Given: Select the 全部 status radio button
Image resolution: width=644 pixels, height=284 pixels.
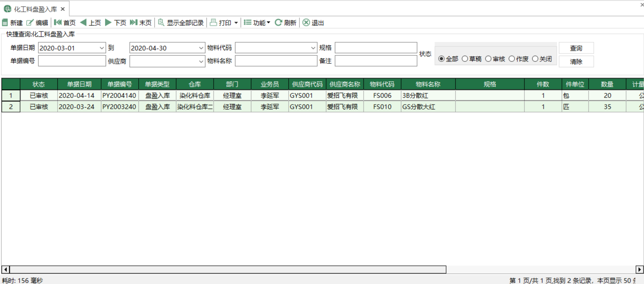Looking at the screenshot, I should (441, 59).
